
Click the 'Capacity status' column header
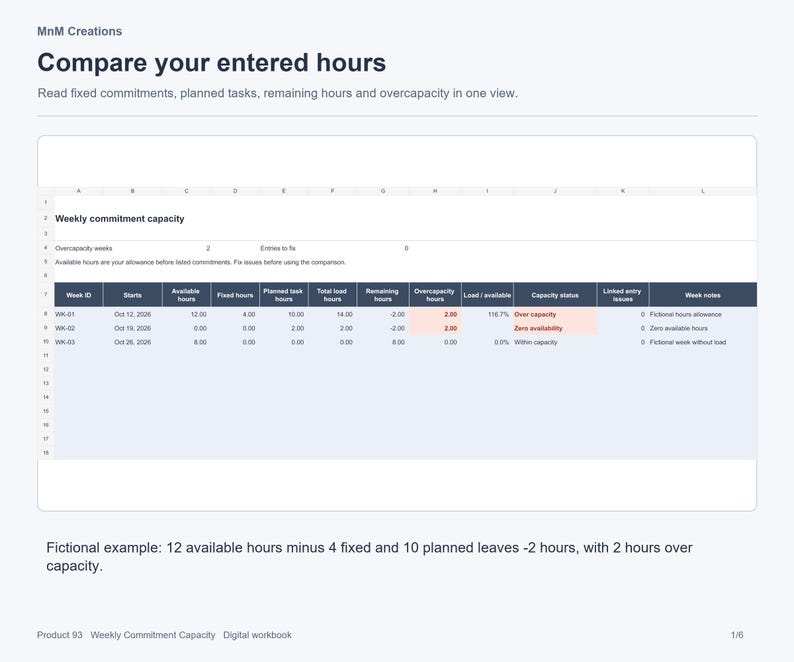click(x=555, y=295)
